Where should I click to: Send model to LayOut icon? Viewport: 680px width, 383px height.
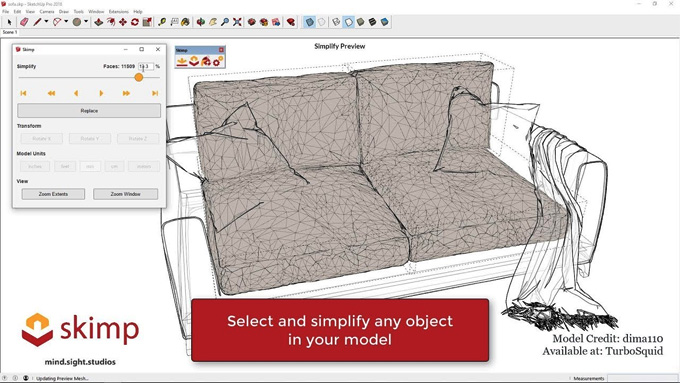click(x=276, y=22)
